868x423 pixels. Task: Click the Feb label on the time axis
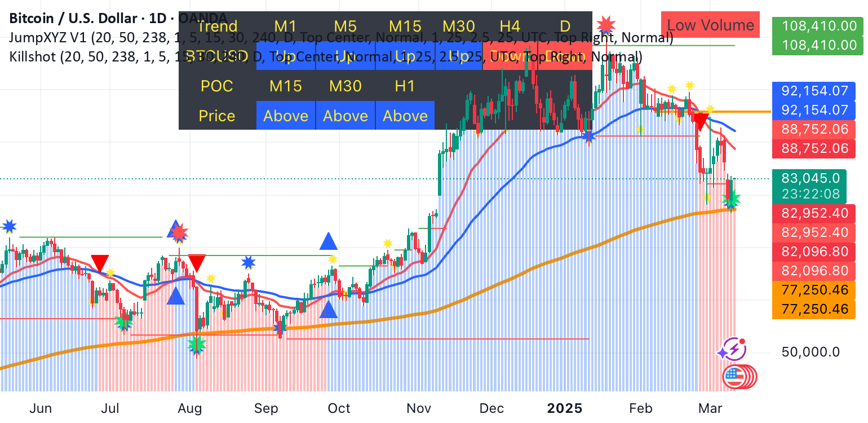pos(640,408)
